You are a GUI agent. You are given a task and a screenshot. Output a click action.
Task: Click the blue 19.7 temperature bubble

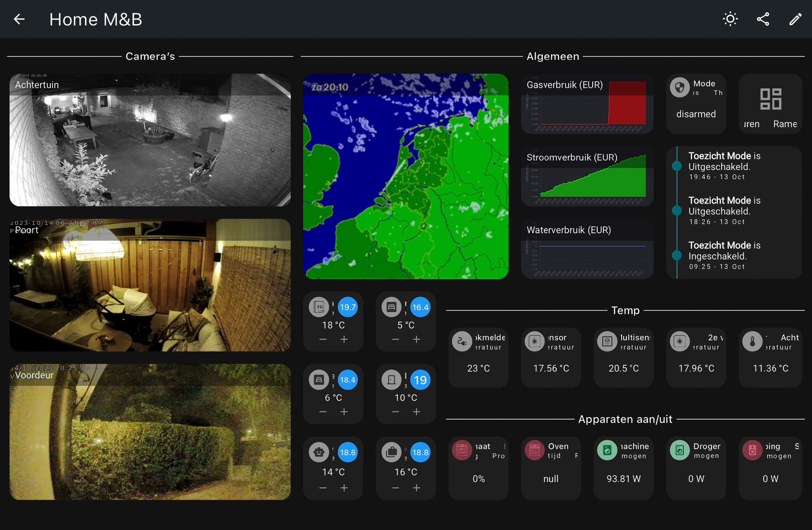point(348,307)
